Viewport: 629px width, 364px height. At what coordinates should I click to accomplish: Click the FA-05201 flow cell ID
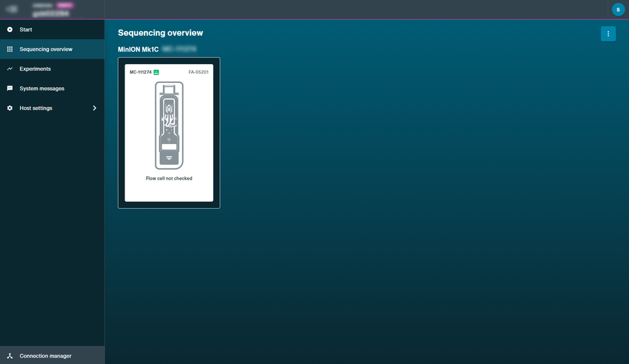pos(199,72)
